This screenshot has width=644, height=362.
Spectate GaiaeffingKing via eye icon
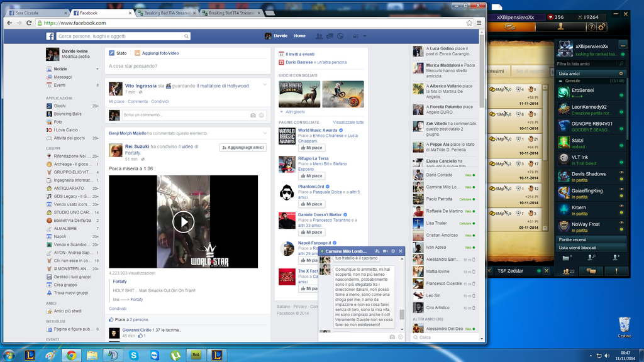[621, 189]
